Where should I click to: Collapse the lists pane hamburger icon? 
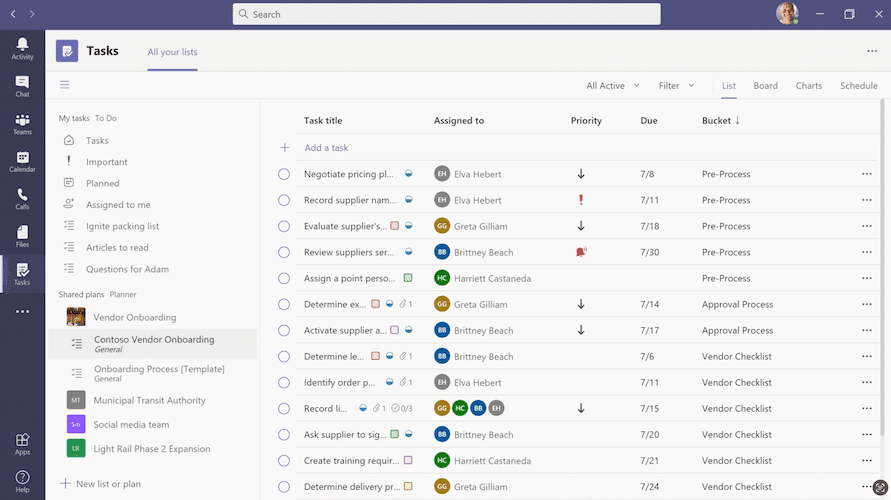(x=64, y=85)
